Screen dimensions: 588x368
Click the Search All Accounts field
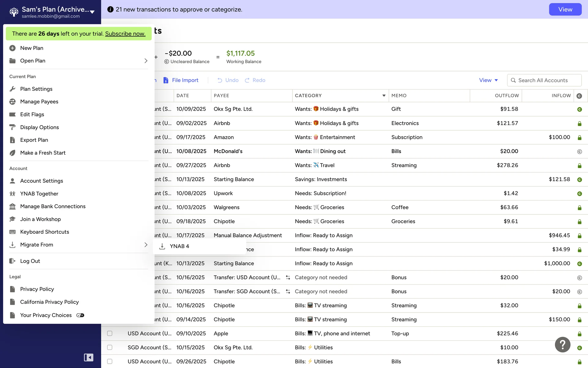(544, 80)
